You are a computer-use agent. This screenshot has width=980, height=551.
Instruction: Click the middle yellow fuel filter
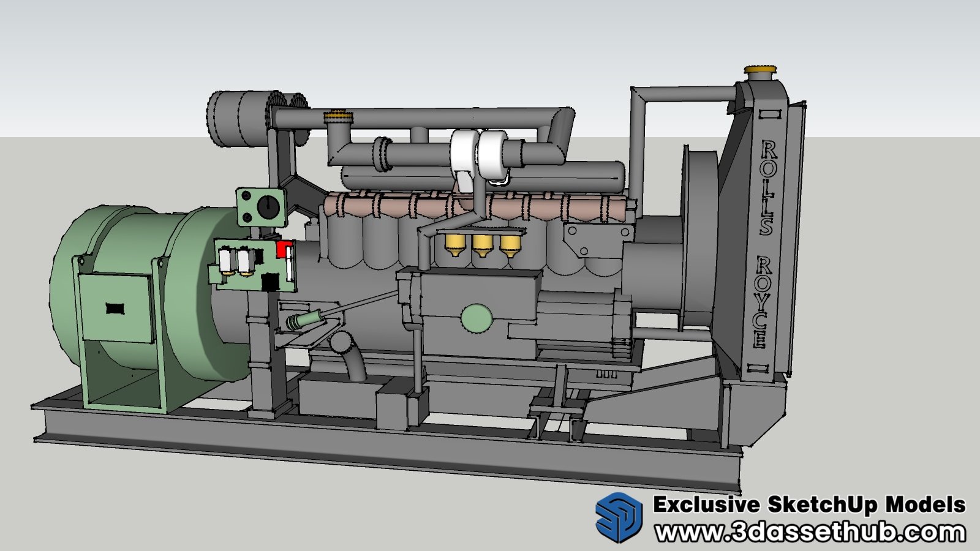pyautogui.click(x=482, y=246)
